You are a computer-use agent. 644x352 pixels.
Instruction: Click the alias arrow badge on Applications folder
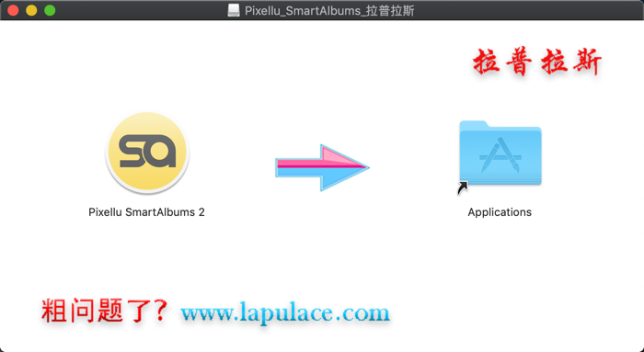[463, 187]
